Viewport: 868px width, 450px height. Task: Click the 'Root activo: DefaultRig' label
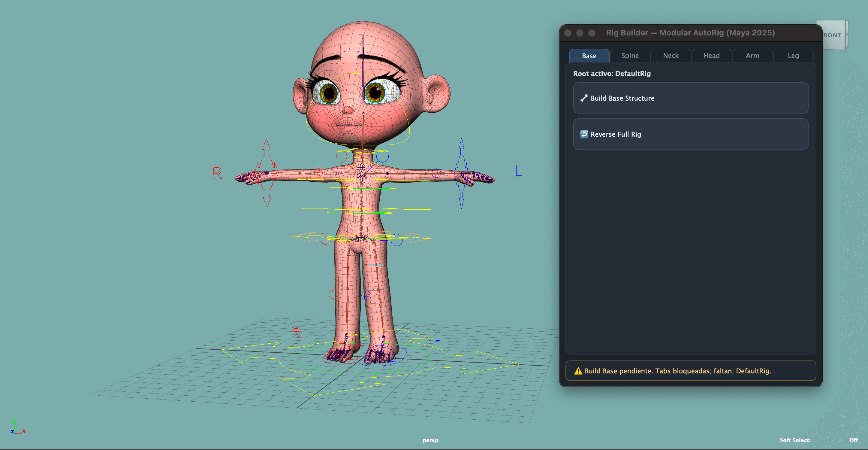(612, 74)
